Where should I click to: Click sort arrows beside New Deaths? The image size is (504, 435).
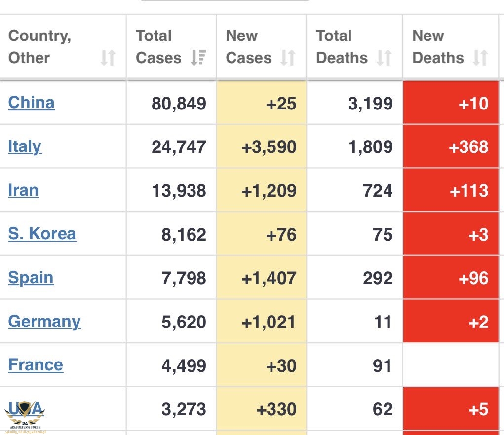click(480, 58)
